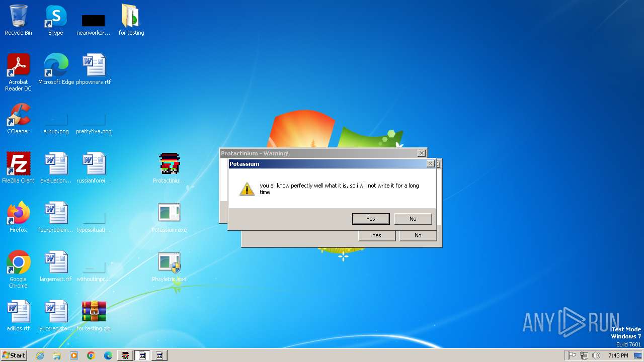Select the Microsoft Edge desktop shortcut
The width and height of the screenshot is (644, 362).
pos(56,69)
